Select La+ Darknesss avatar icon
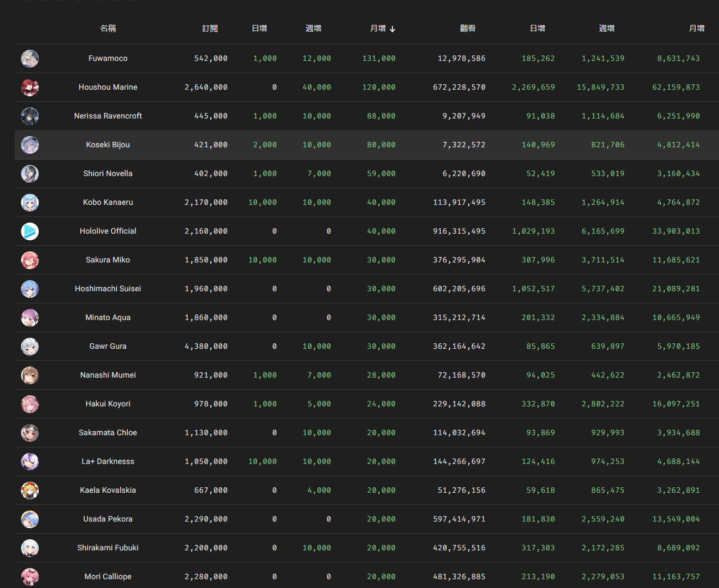This screenshot has height=588, width=719. click(x=30, y=462)
